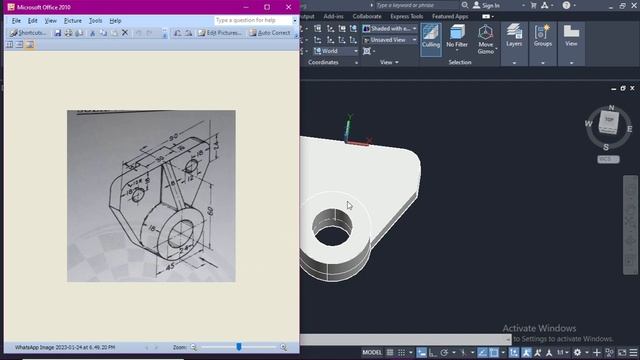Open Add-ins ribbon tab in AutoCAD
Viewport: 640px width, 360px height.
click(333, 16)
